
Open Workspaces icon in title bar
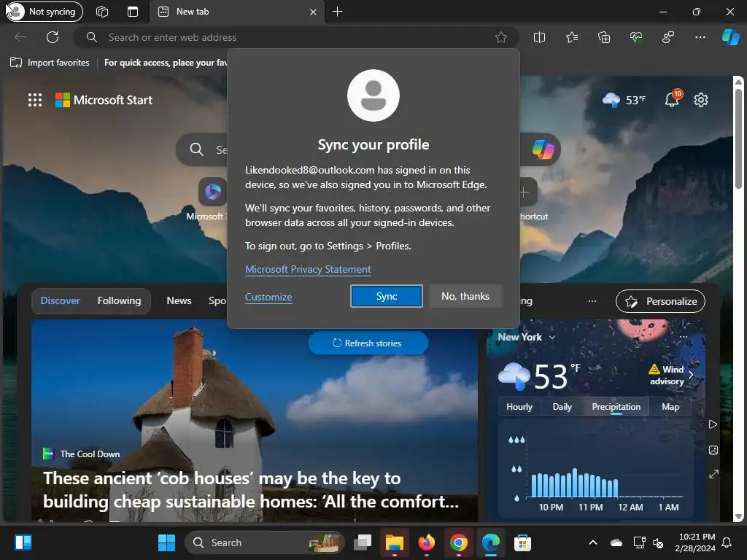[x=102, y=12]
